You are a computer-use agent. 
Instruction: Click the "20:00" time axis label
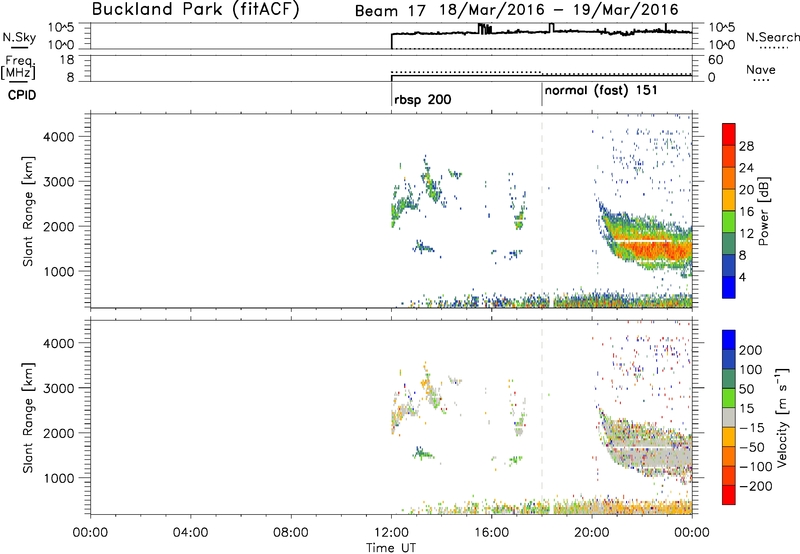pos(591,533)
